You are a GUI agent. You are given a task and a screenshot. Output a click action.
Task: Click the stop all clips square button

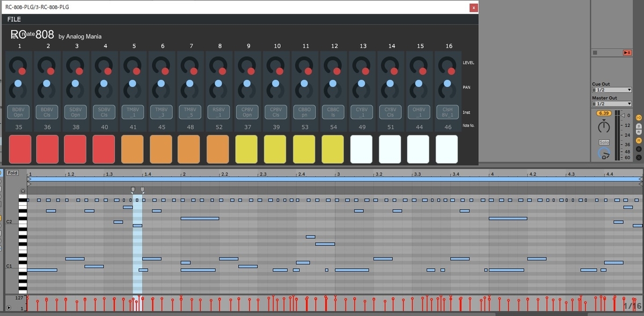595,53
